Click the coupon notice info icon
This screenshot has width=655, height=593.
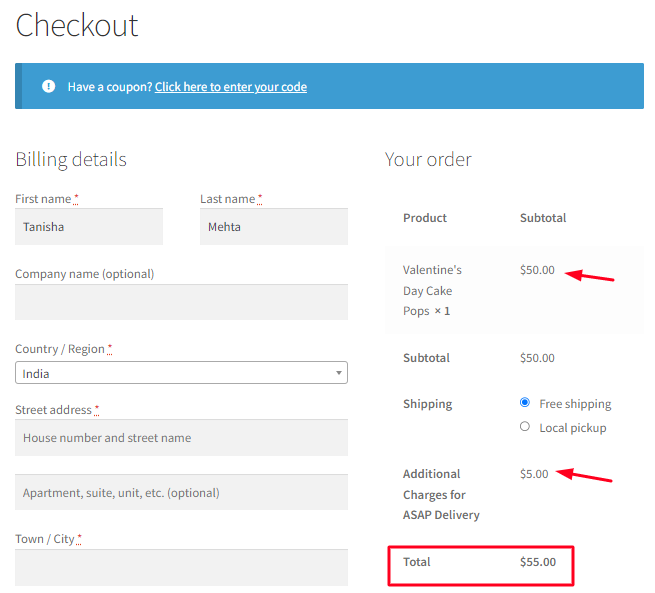[x=49, y=86]
